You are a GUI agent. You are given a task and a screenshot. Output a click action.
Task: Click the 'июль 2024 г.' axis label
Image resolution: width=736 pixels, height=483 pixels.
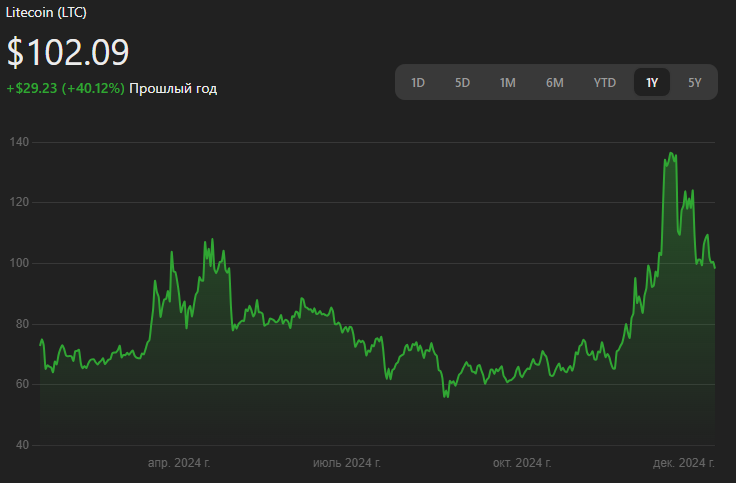click(x=347, y=463)
